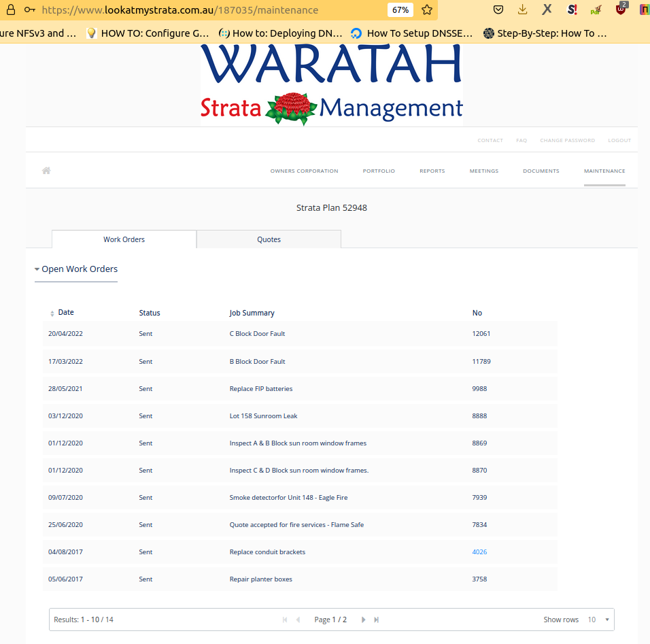Click the Status column header
Screen dimensions: 650x644
coord(149,313)
